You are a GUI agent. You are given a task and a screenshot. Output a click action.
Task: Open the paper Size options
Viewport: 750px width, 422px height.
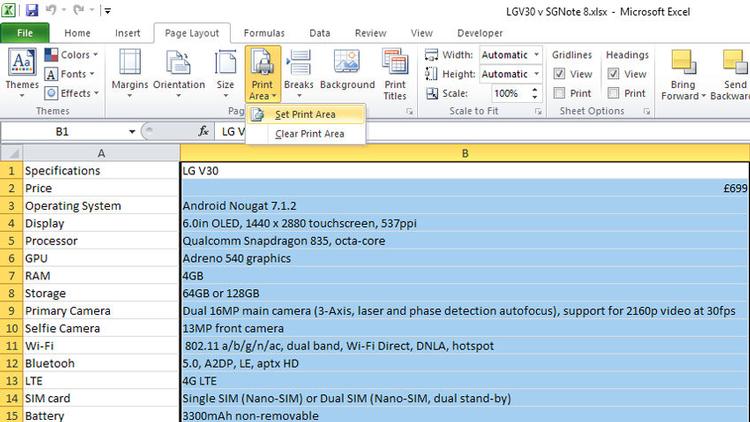[x=225, y=73]
